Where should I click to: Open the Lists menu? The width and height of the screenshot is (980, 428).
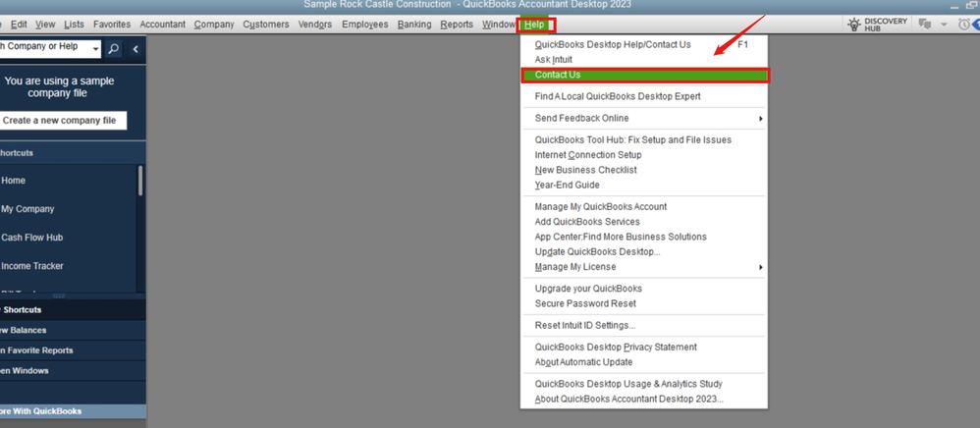[74, 25]
